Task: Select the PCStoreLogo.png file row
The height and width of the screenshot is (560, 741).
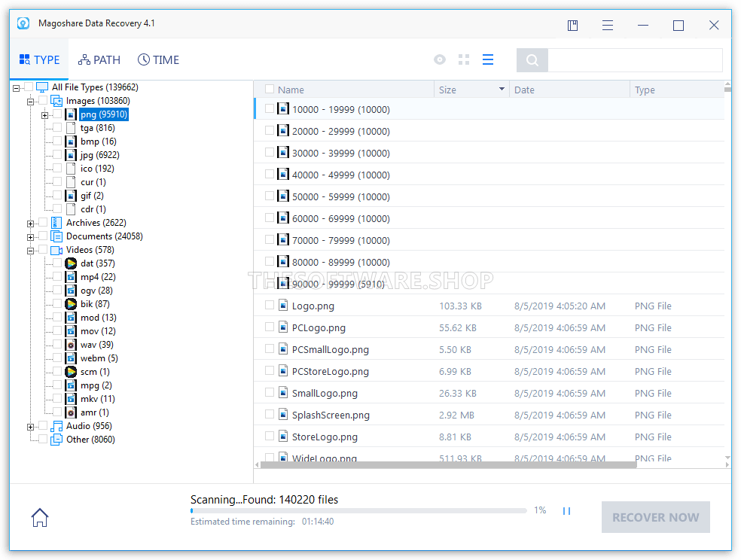Action: click(489, 371)
